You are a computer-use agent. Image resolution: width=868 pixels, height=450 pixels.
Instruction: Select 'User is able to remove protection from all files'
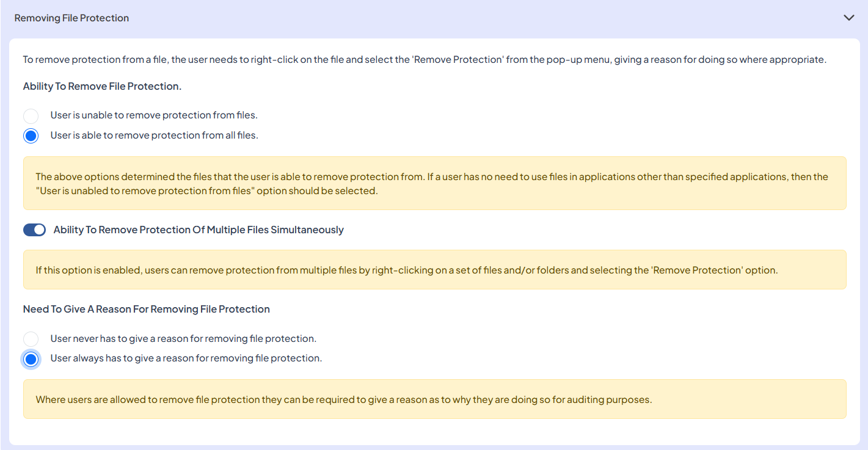31,136
